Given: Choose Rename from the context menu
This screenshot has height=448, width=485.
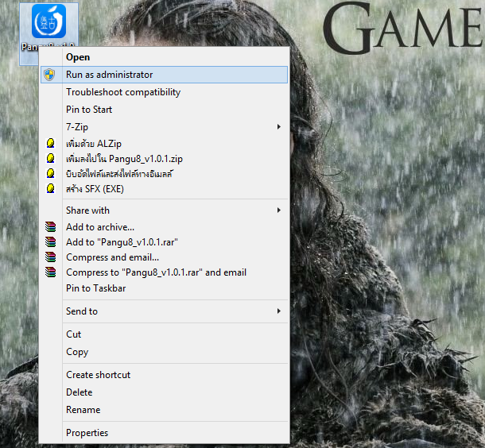Looking at the screenshot, I should click(165, 410).
